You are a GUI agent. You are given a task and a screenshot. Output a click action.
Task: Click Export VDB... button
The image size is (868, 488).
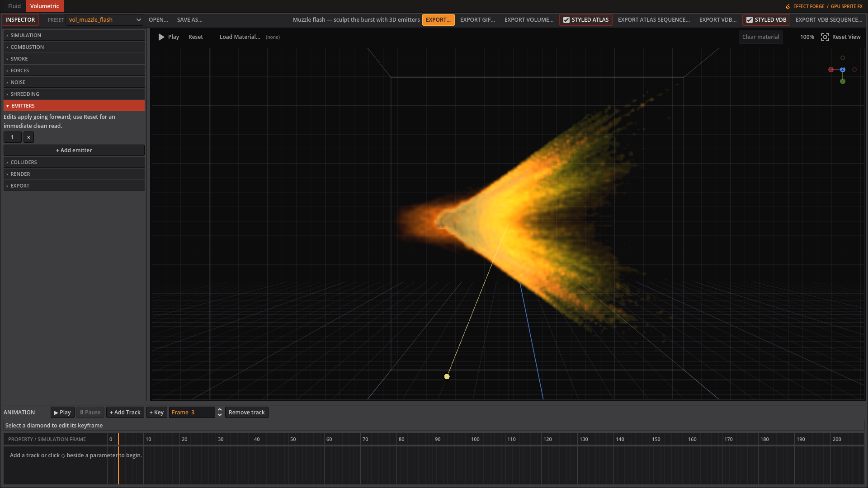(x=718, y=20)
